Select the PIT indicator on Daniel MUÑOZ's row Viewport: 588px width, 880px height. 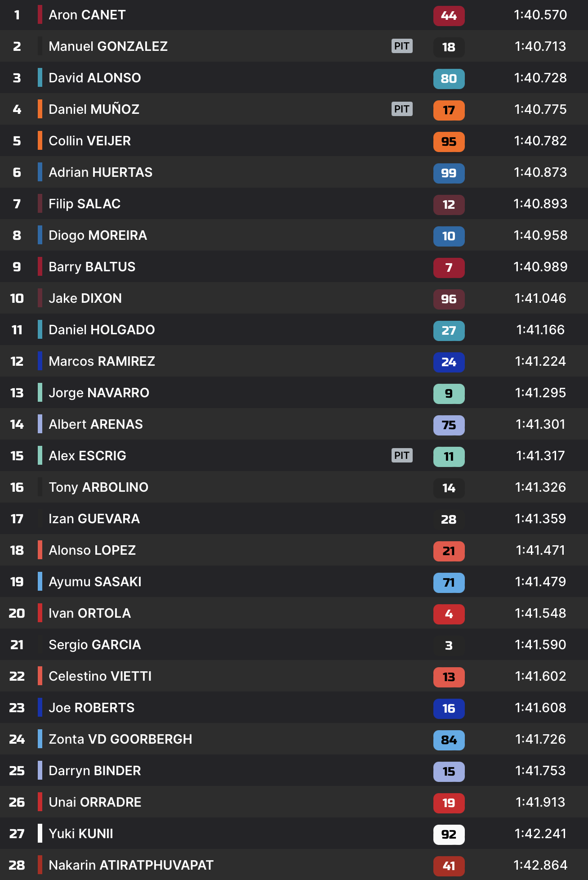[x=401, y=109]
